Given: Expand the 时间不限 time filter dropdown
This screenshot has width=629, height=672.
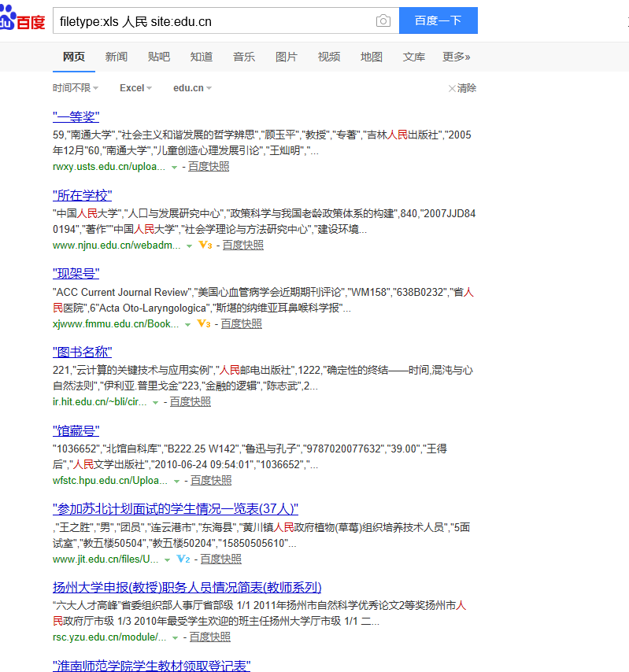Looking at the screenshot, I should click(76, 88).
